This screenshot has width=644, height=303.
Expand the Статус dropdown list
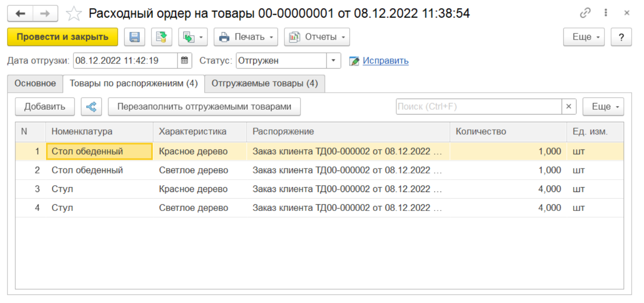333,61
